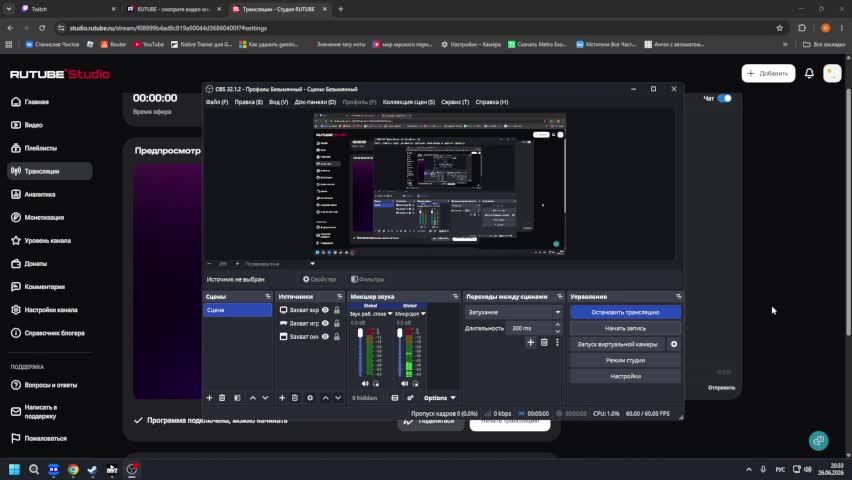Move scene down in the Сцены toolbar
The height and width of the screenshot is (480, 852).
click(265, 398)
